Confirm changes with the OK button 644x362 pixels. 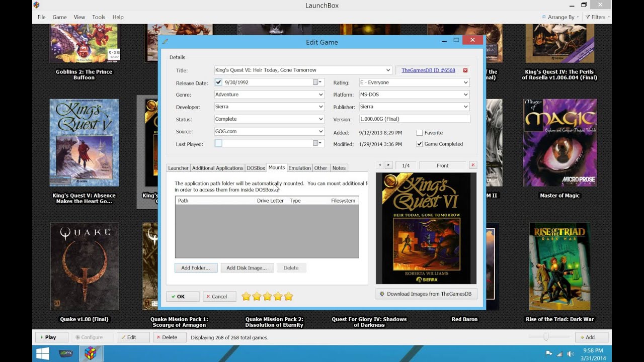(x=183, y=297)
